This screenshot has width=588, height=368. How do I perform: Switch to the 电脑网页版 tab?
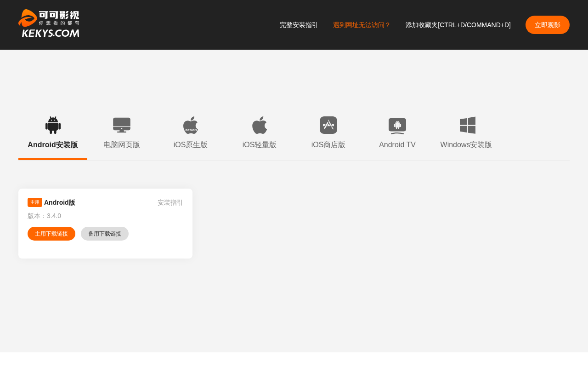[122, 144]
